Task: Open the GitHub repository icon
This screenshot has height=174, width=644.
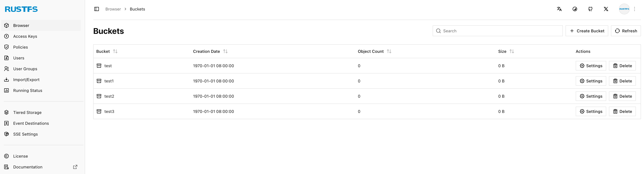Action: pos(590,9)
